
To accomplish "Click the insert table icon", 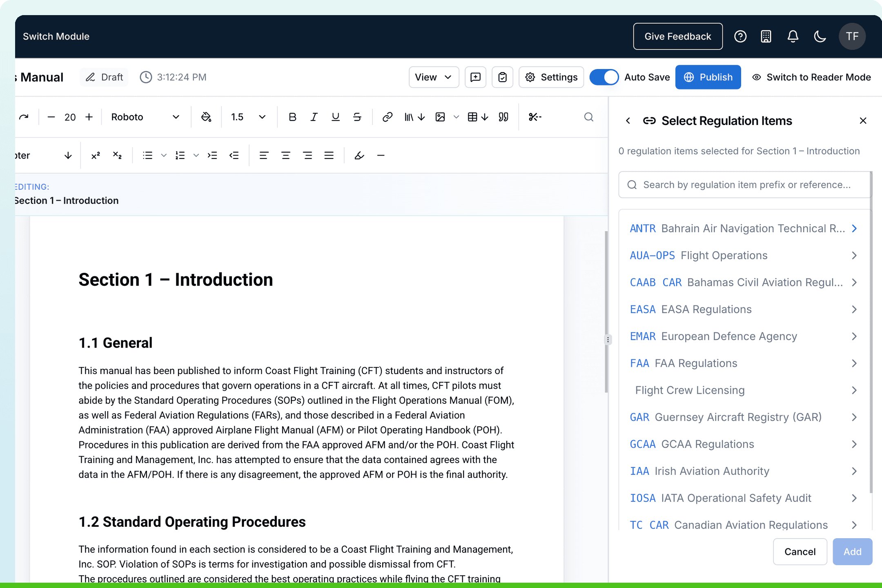I will point(478,117).
